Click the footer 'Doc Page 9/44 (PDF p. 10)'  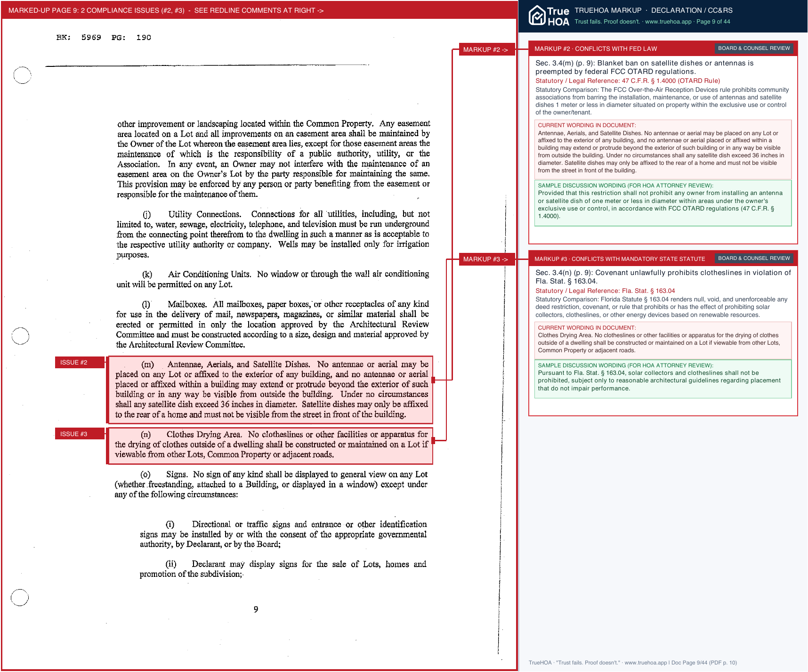click(x=704, y=663)
